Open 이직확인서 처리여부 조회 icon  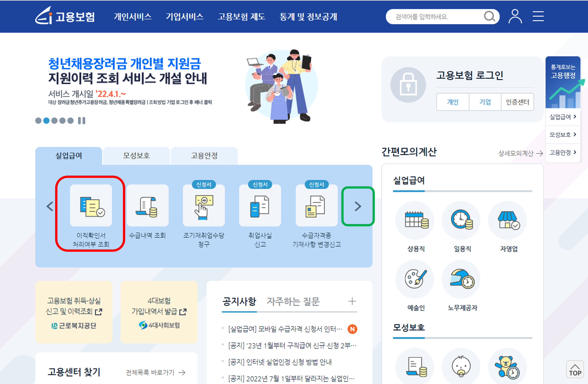pyautogui.click(x=91, y=206)
